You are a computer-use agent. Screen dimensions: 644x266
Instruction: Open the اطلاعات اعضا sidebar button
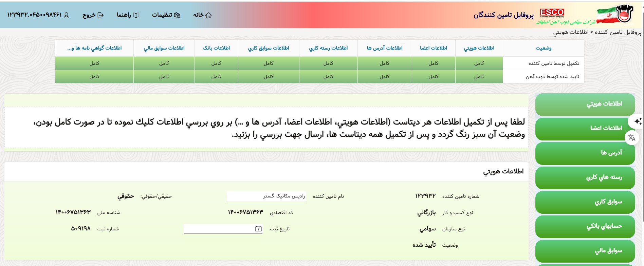point(585,129)
